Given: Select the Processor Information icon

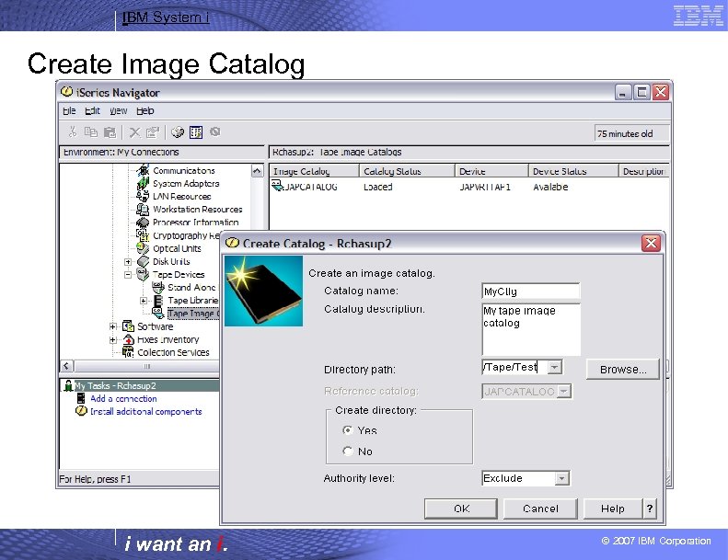Looking at the screenshot, I should [143, 223].
